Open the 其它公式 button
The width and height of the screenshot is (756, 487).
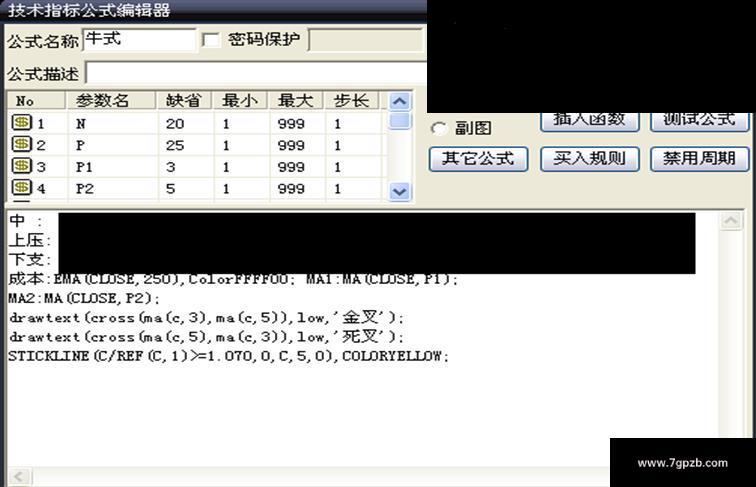click(x=478, y=159)
